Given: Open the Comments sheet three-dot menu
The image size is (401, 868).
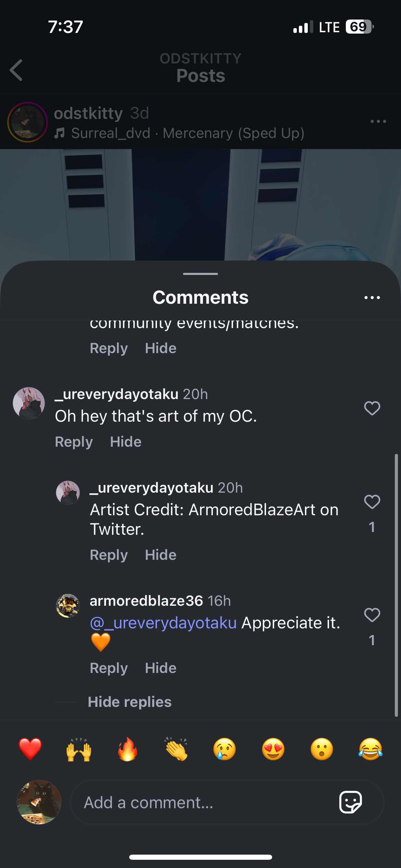Looking at the screenshot, I should tap(372, 298).
